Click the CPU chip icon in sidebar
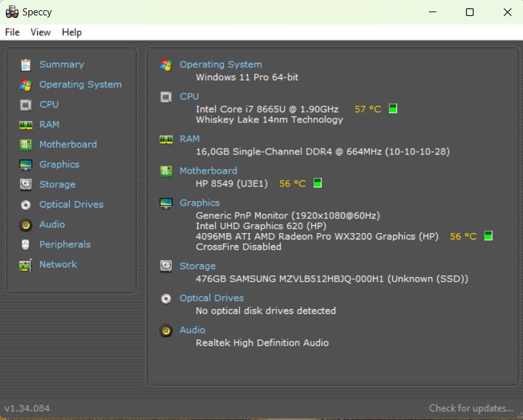The height and width of the screenshot is (420, 523). (26, 105)
